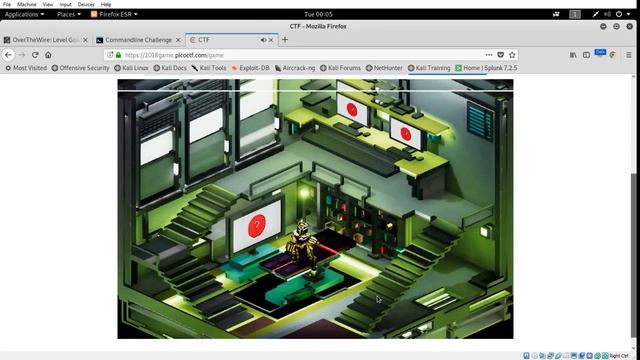Image resolution: width=640 pixels, height=360 pixels.
Task: Expand the Applications menu in top bar
Action: 24,14
